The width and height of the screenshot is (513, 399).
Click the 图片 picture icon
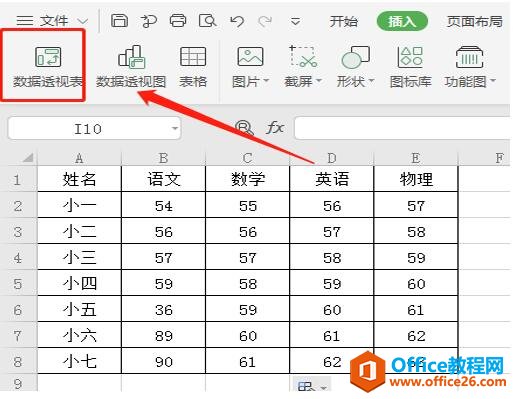coord(250,57)
